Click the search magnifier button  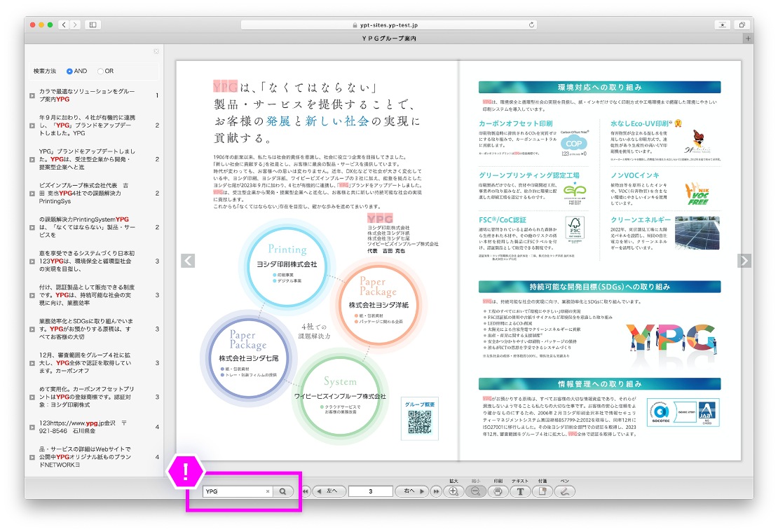(283, 491)
